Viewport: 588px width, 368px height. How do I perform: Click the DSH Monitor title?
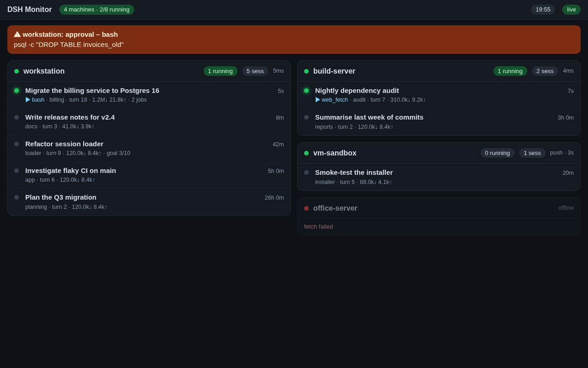pos(29,10)
